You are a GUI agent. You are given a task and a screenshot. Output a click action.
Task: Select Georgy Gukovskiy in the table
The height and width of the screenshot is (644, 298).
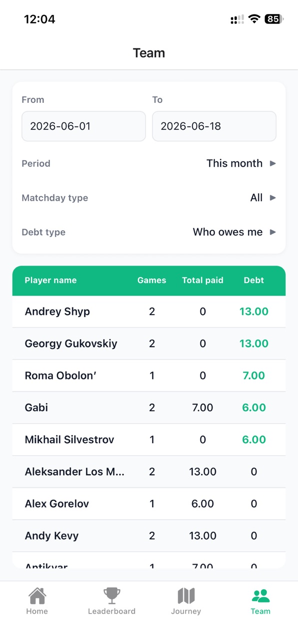point(149,343)
